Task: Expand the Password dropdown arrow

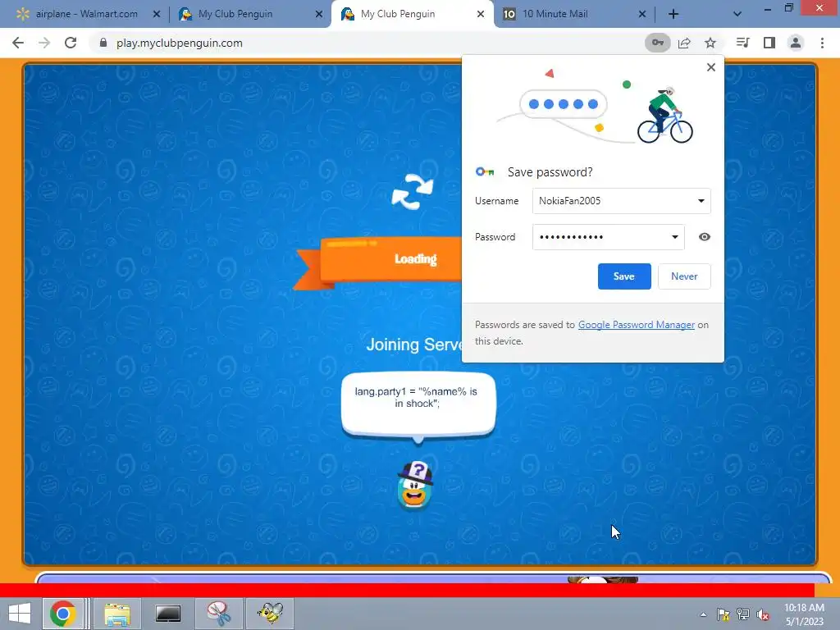Action: [675, 237]
